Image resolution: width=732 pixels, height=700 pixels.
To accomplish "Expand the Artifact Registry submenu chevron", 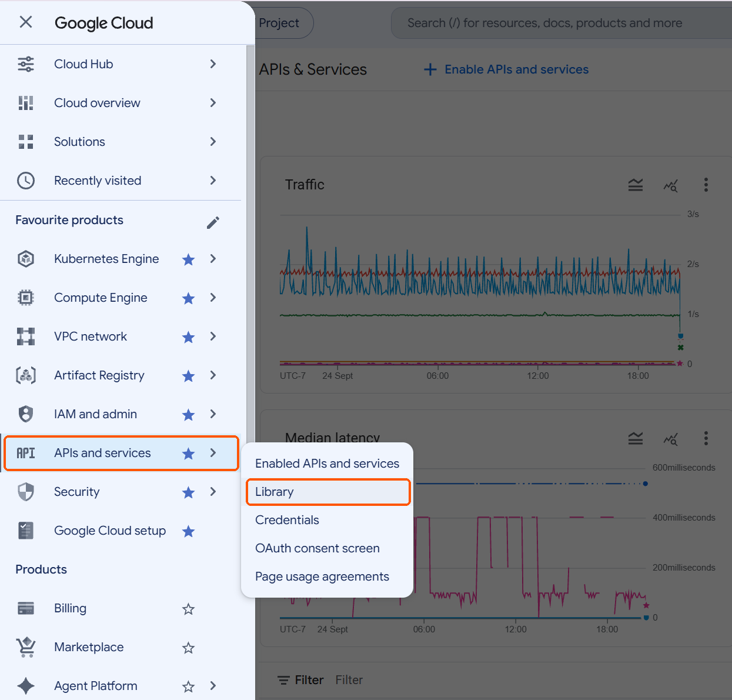I will 213,375.
